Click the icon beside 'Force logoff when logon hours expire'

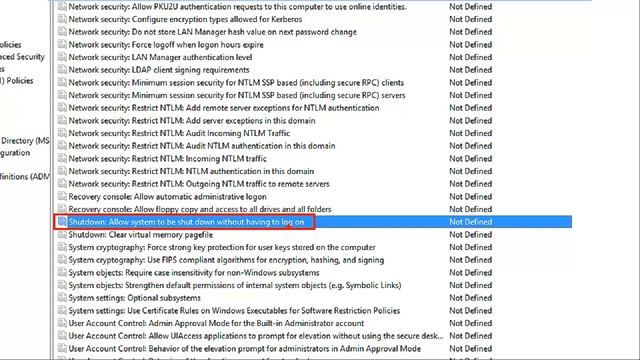(x=62, y=44)
